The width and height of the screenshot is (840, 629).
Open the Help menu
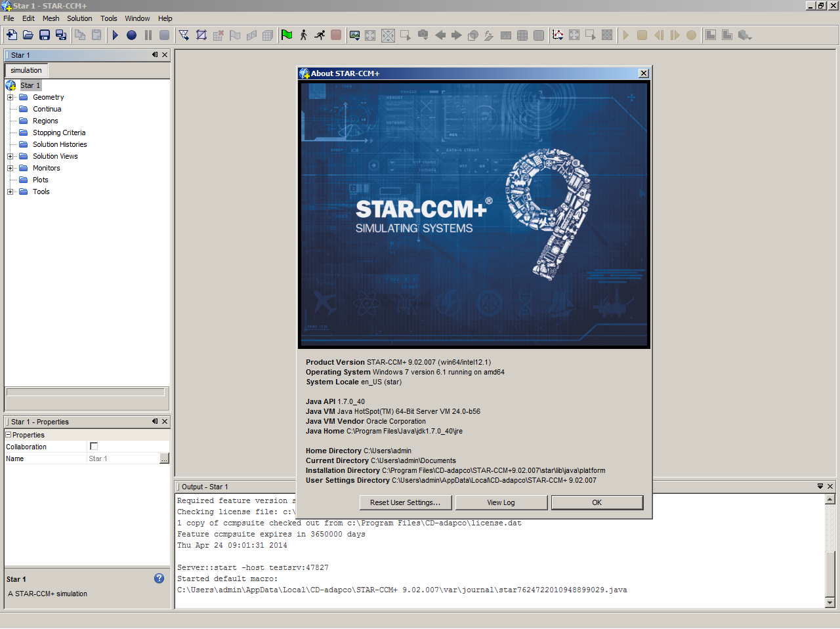165,18
